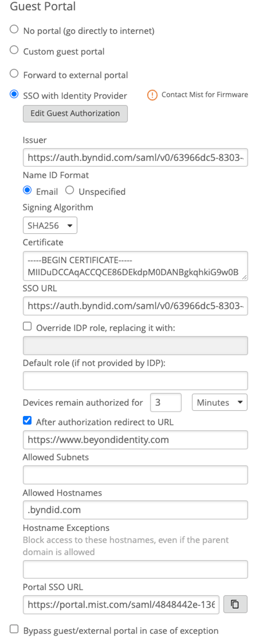Click the Hostname Exceptions input field

(135, 570)
